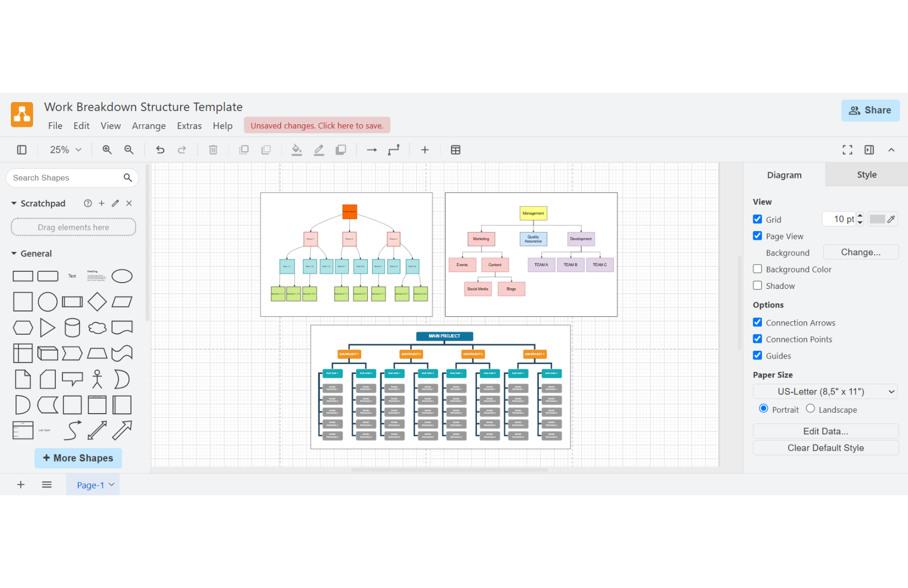The image size is (908, 588).
Task: Select the Ellipse shape in General
Action: [x=122, y=276]
